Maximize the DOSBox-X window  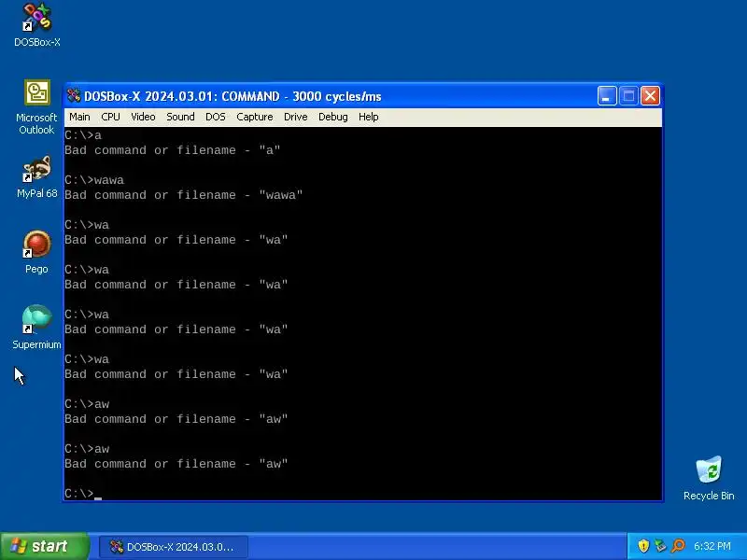click(x=628, y=96)
